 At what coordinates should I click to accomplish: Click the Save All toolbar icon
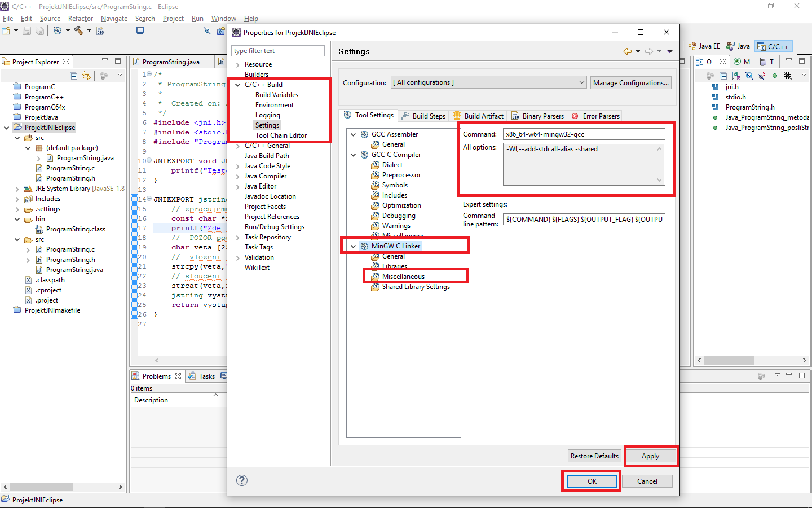click(39, 30)
